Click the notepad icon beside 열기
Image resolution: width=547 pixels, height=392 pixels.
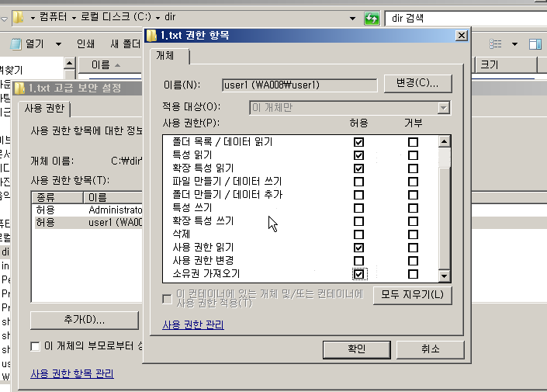(x=16, y=44)
